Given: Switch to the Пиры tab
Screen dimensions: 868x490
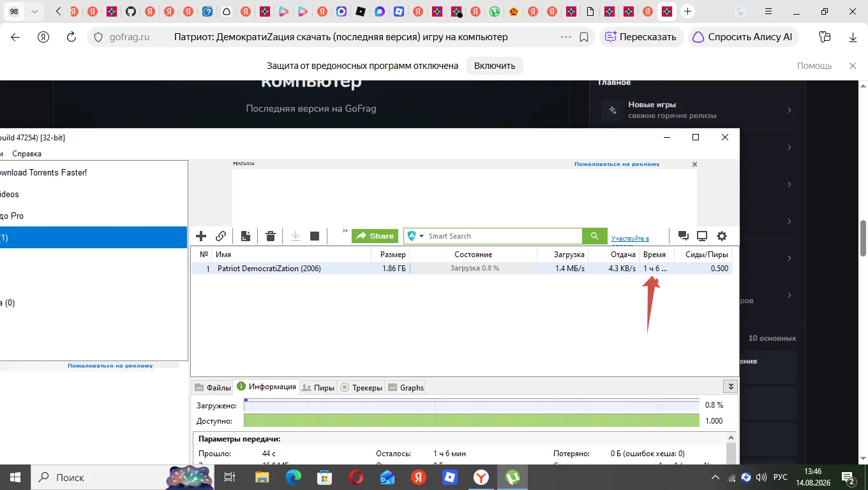Looking at the screenshot, I should [318, 387].
